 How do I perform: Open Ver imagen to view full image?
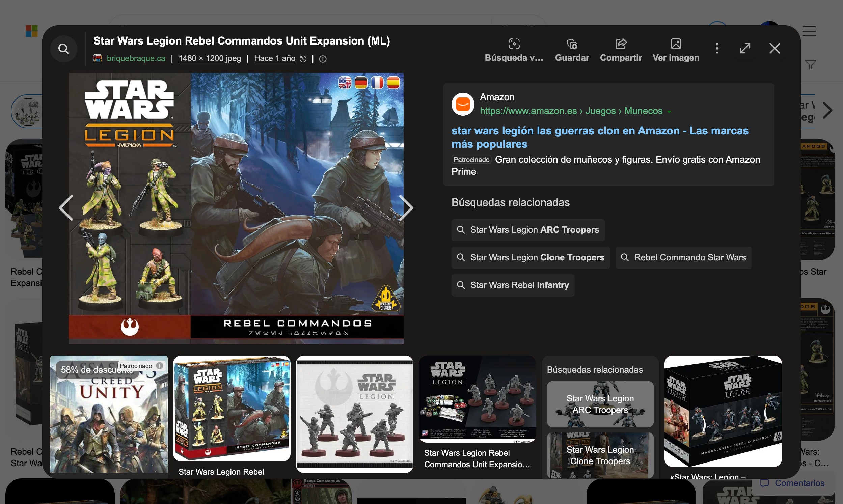point(676,50)
